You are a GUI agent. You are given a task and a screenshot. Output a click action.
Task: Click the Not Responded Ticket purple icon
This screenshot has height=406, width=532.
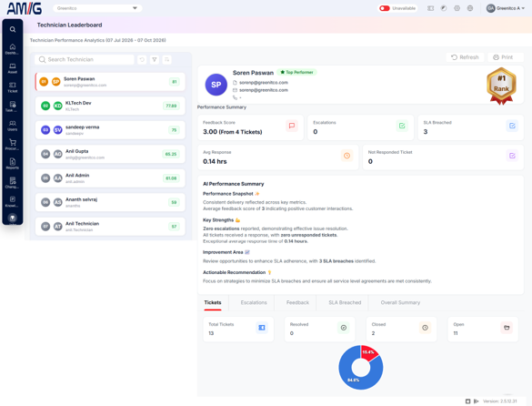(x=512, y=156)
